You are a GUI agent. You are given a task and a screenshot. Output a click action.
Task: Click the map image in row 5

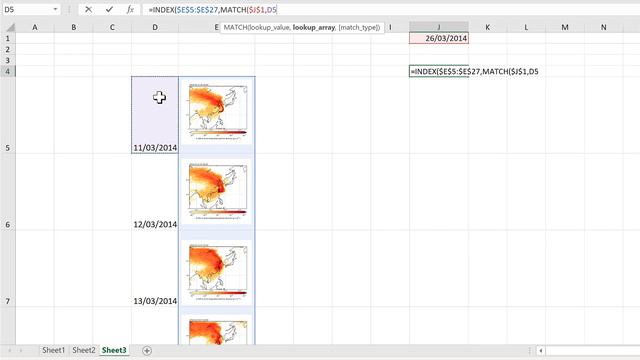click(218, 112)
